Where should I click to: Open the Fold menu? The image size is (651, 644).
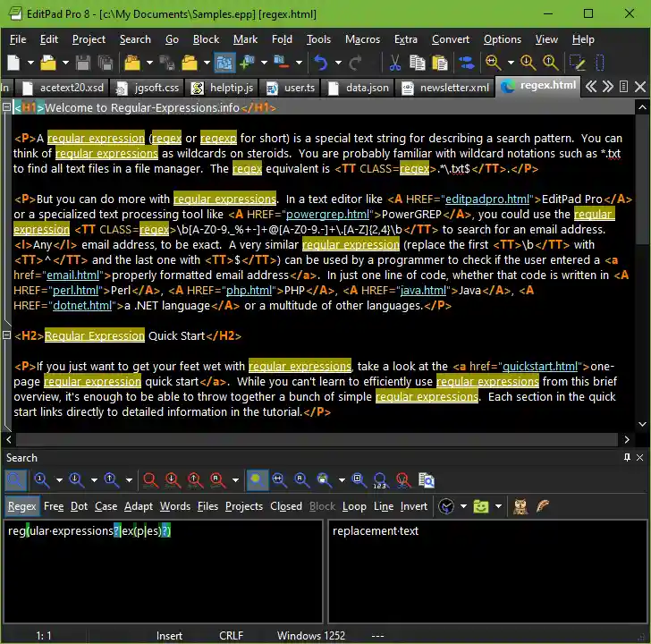click(x=282, y=39)
